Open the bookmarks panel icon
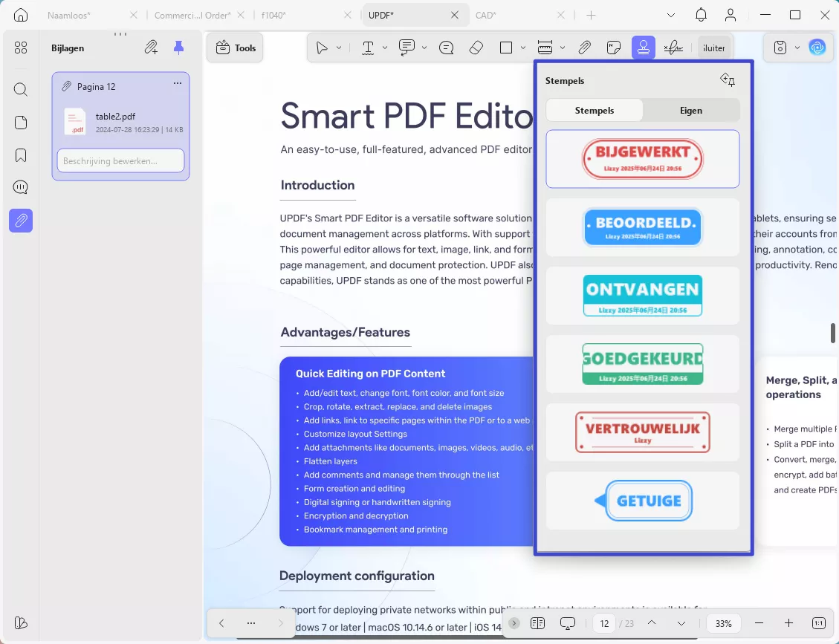 pyautogui.click(x=20, y=156)
